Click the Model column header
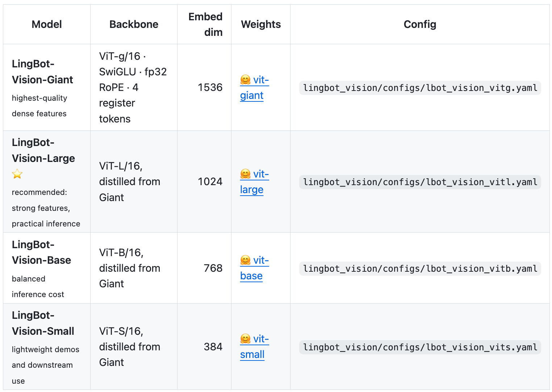The height and width of the screenshot is (392, 552). 47,24
